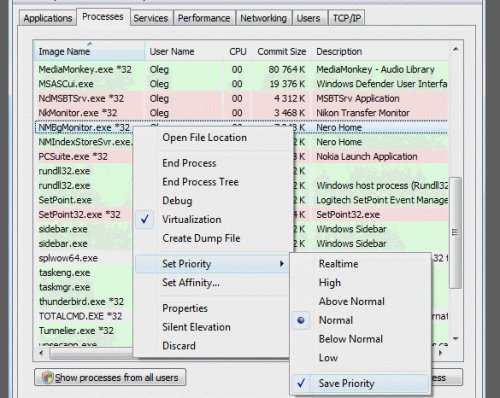Select the NMIndexStoreSvr.exe process row
Viewport: 500px width, 398px height.
[x=241, y=142]
